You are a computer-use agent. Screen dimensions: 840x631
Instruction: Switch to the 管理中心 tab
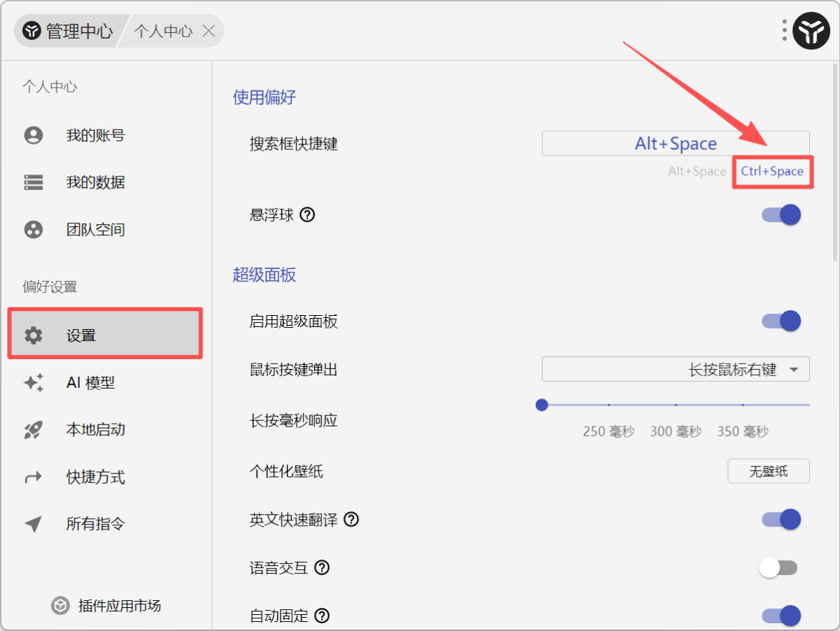tap(69, 32)
